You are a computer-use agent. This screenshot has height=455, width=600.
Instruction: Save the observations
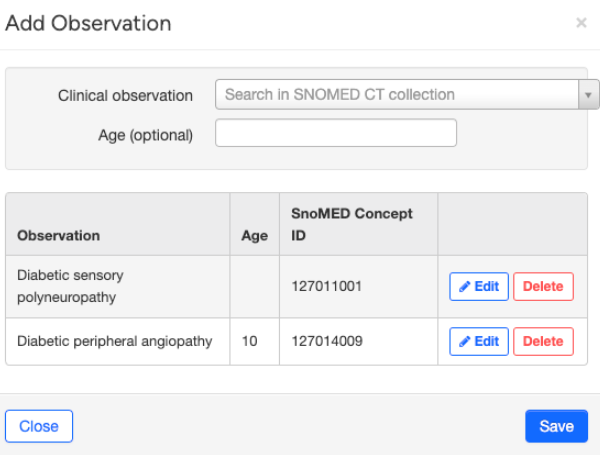[556, 426]
